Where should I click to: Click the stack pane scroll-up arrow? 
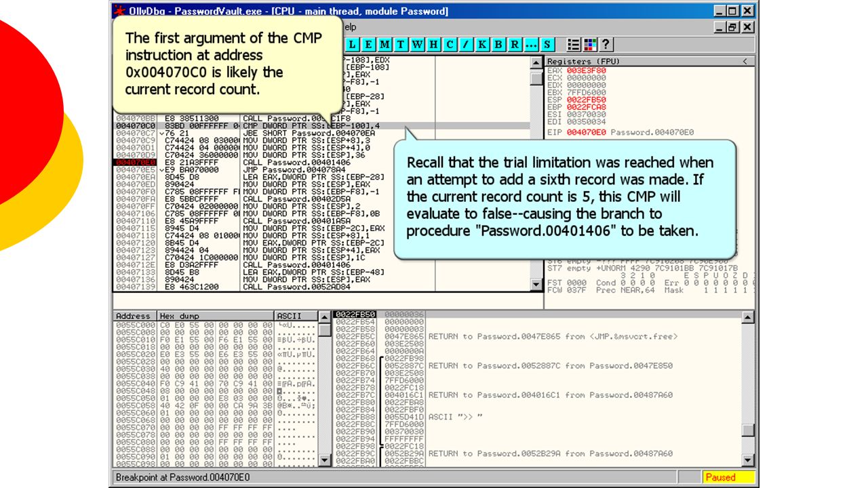pos(748,317)
